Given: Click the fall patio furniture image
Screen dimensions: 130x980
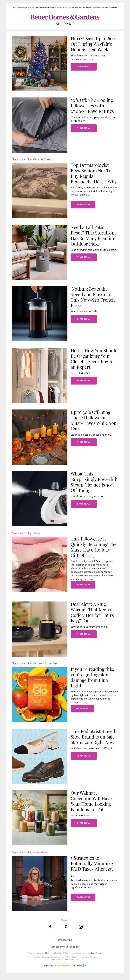Looking at the screenshot, I should [x=40, y=252].
